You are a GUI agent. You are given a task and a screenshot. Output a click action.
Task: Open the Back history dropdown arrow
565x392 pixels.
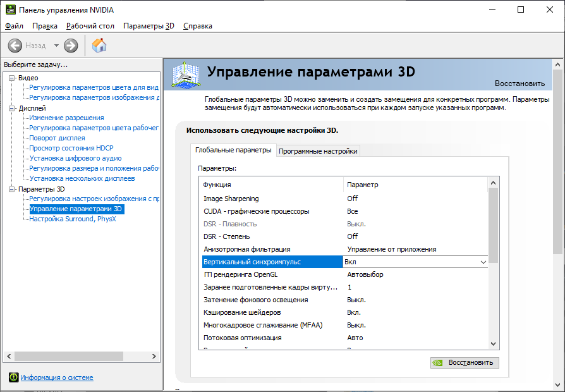point(56,46)
